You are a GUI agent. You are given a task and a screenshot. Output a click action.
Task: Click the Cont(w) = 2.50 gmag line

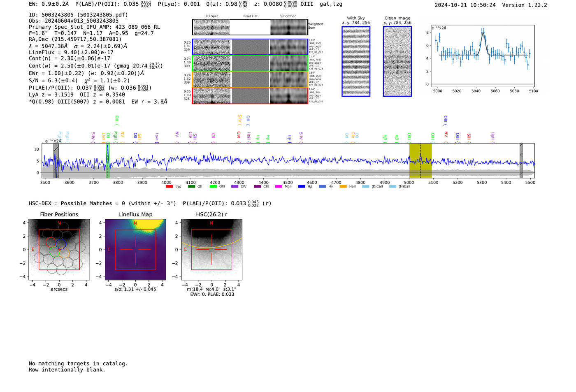pyautogui.click(x=96, y=66)
